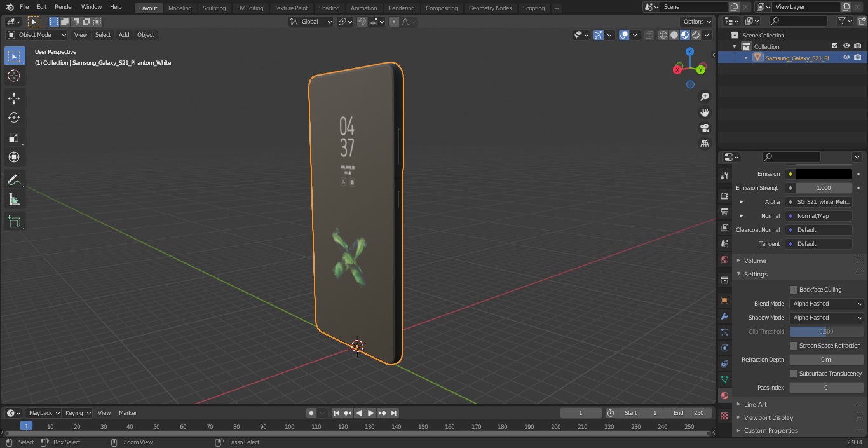Open the Texture properties tab
The width and height of the screenshot is (868, 448).
724,416
